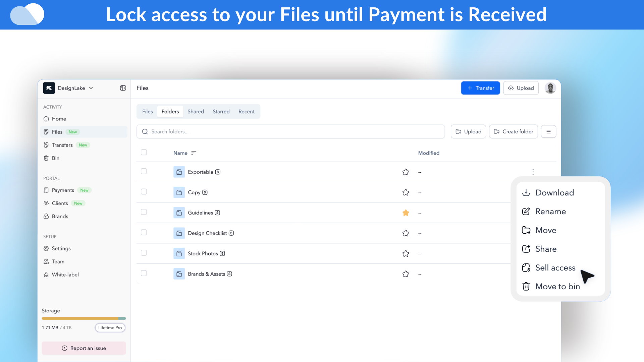
Task: Click the storage usage bar
Action: point(84,318)
